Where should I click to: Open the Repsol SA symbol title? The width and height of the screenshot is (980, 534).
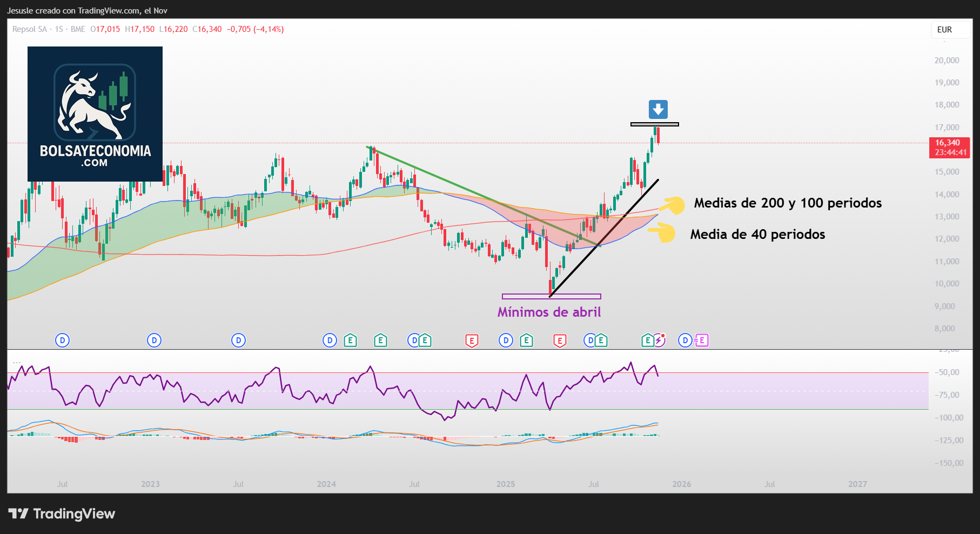tap(30, 29)
